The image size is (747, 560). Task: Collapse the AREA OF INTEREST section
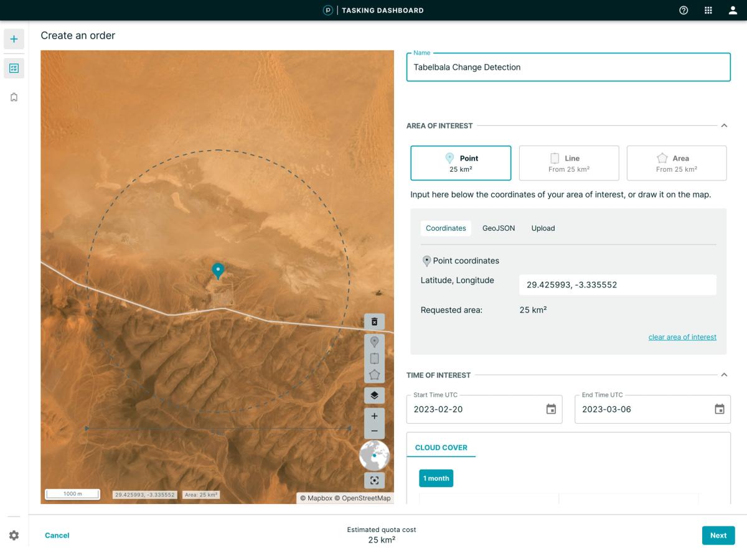pyautogui.click(x=724, y=125)
